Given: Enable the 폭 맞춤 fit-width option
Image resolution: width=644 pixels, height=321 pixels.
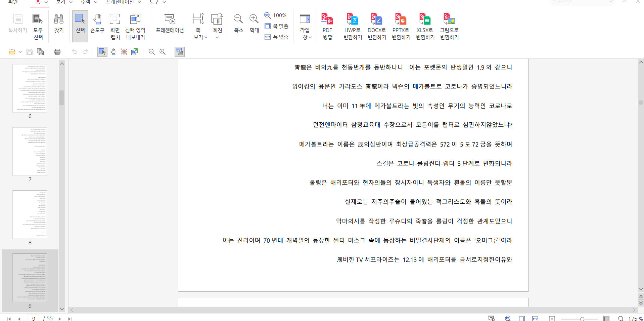Looking at the screenshot, I should pyautogui.click(x=277, y=37).
